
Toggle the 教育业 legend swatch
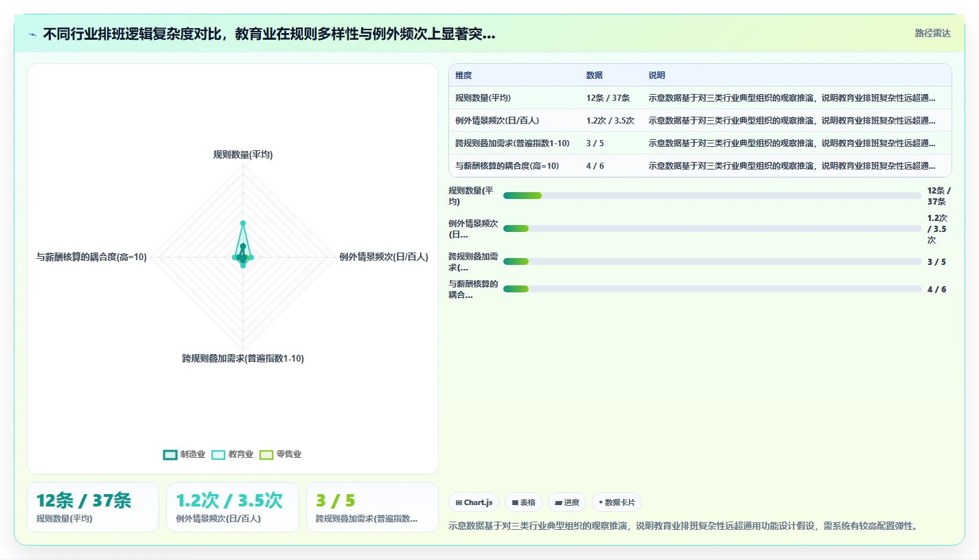pyautogui.click(x=218, y=454)
